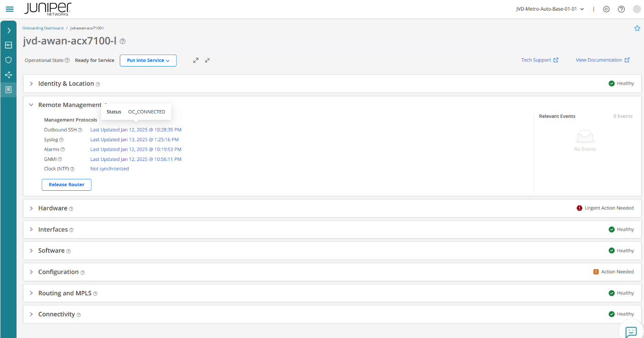Click the settings gear icon

tap(606, 9)
